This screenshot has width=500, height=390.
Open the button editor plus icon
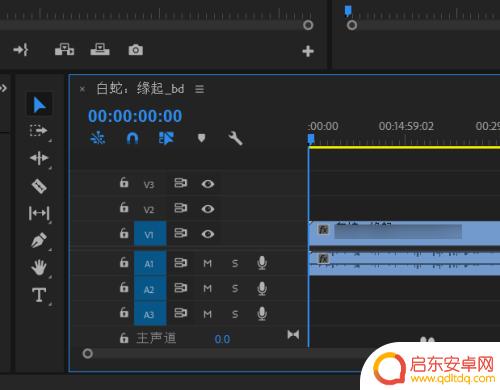coord(308,51)
